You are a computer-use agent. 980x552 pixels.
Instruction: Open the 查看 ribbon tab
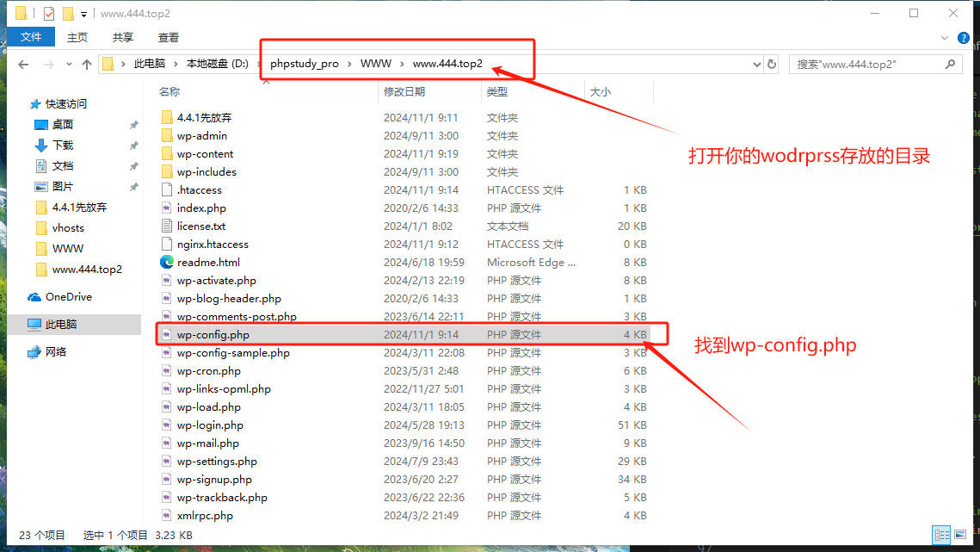(x=168, y=37)
